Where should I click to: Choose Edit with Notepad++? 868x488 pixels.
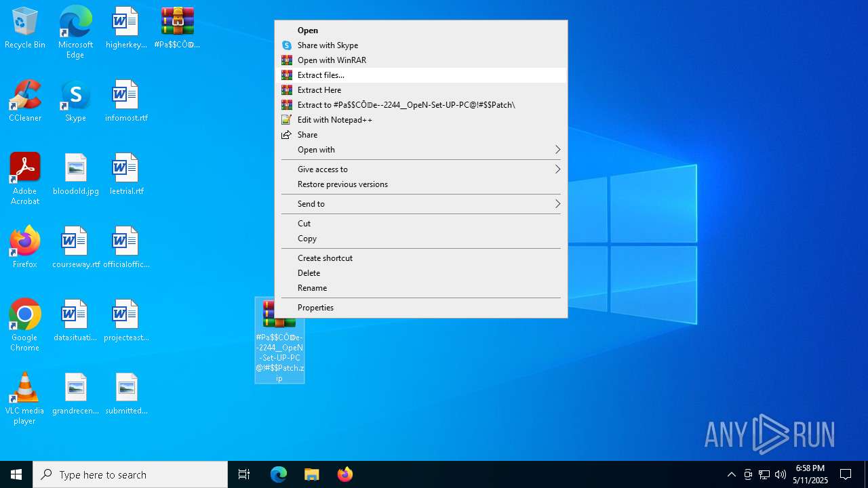(x=420, y=120)
